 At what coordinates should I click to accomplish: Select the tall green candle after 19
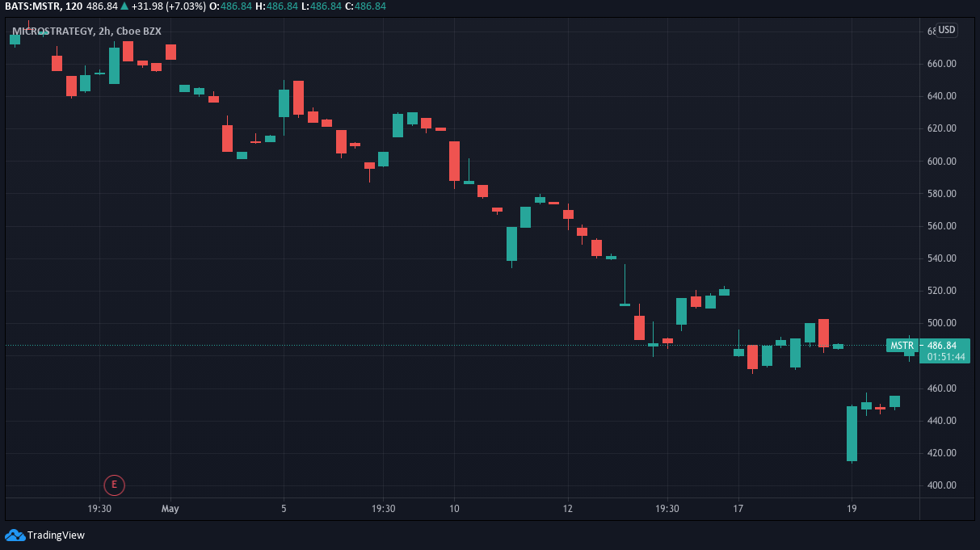coord(852,434)
